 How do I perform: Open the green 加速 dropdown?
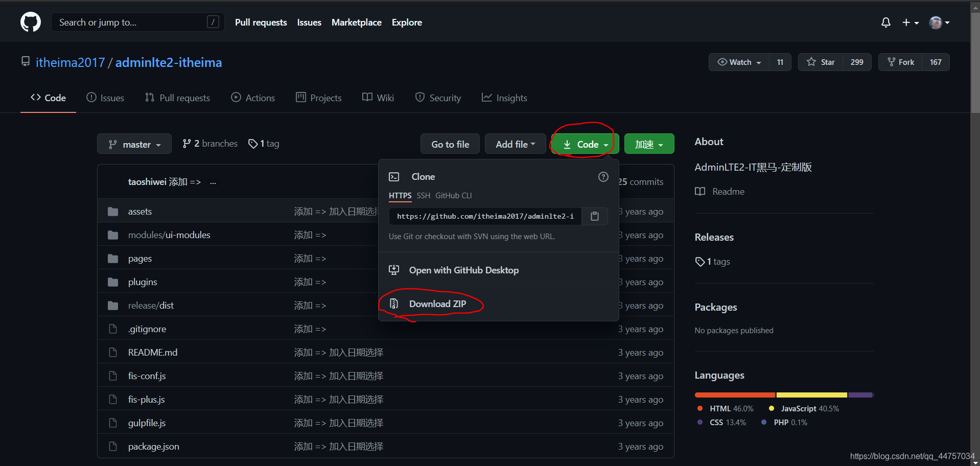point(649,144)
